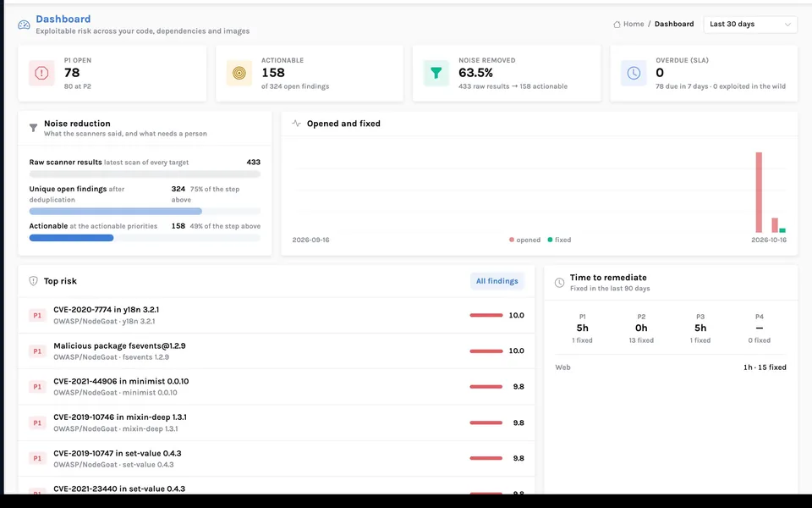Click the 9.8 score for mixin-deep finding
The width and height of the screenshot is (812, 508).
pos(518,423)
